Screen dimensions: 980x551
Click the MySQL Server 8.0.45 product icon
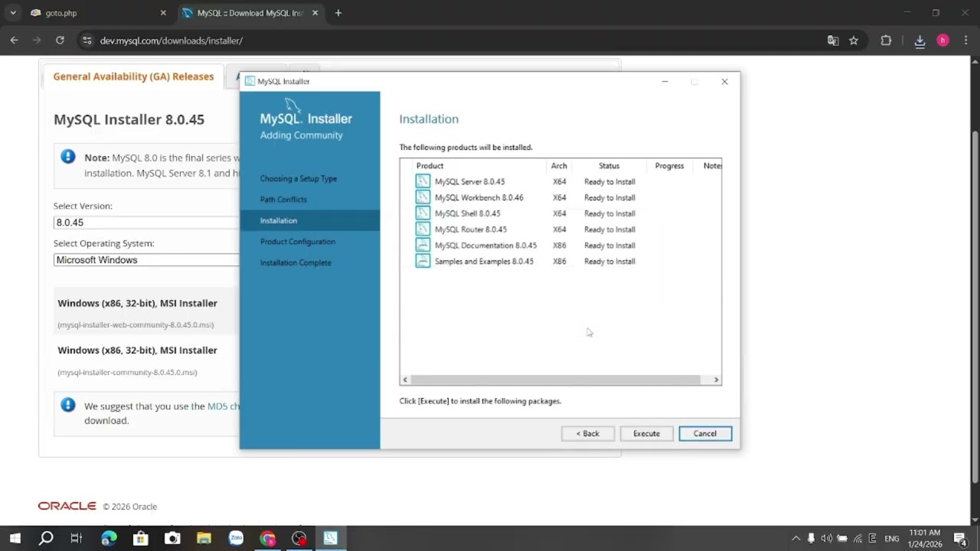pos(423,181)
